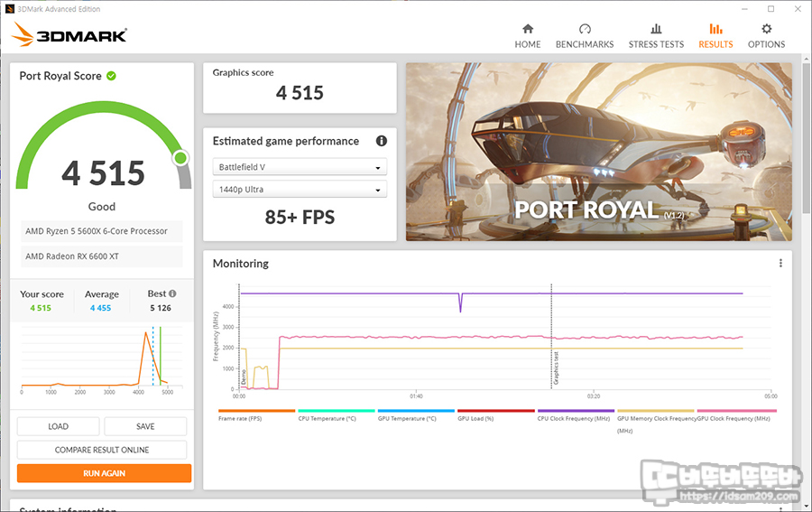Screen dimensions: 812x512
Task: Click the vertical scrollbar thumb
Action: pyautogui.click(x=806, y=138)
